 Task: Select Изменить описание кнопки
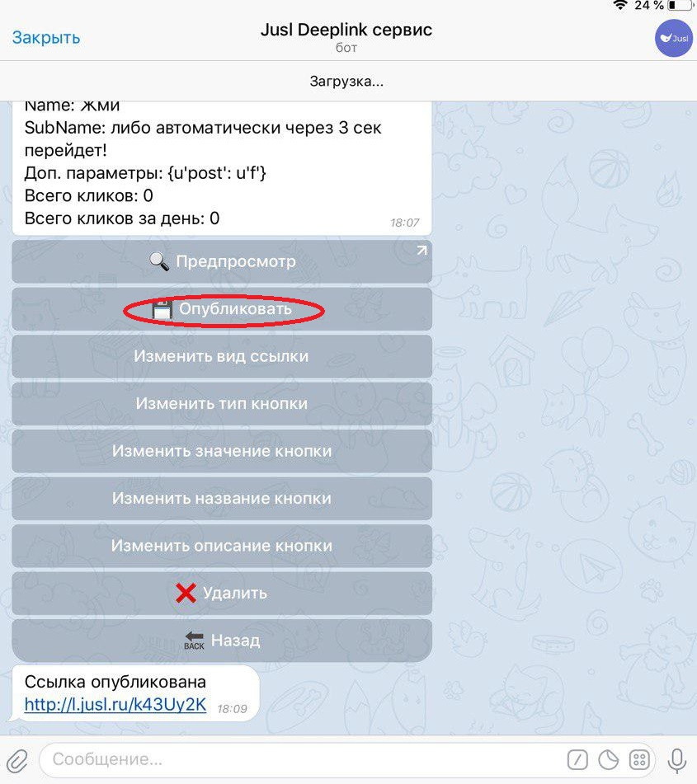pyautogui.click(x=222, y=546)
